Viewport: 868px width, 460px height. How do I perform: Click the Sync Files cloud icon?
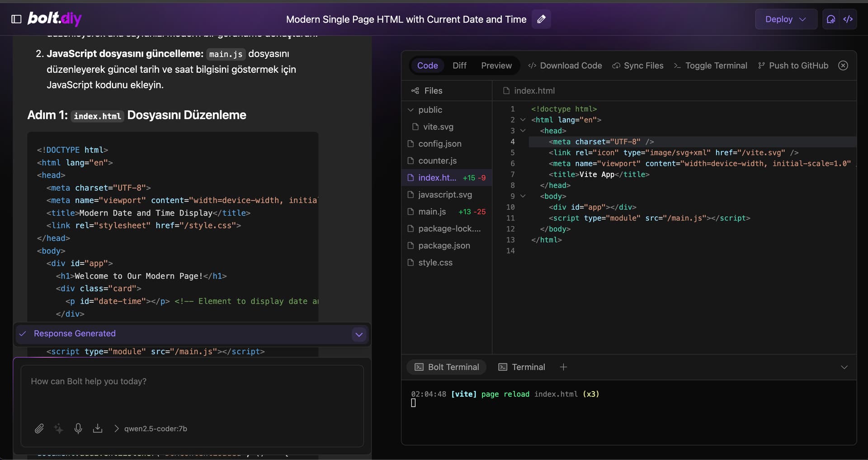tap(616, 66)
